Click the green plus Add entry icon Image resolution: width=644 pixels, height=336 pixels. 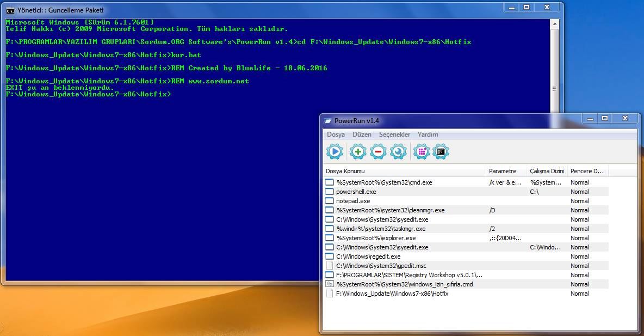coord(358,152)
